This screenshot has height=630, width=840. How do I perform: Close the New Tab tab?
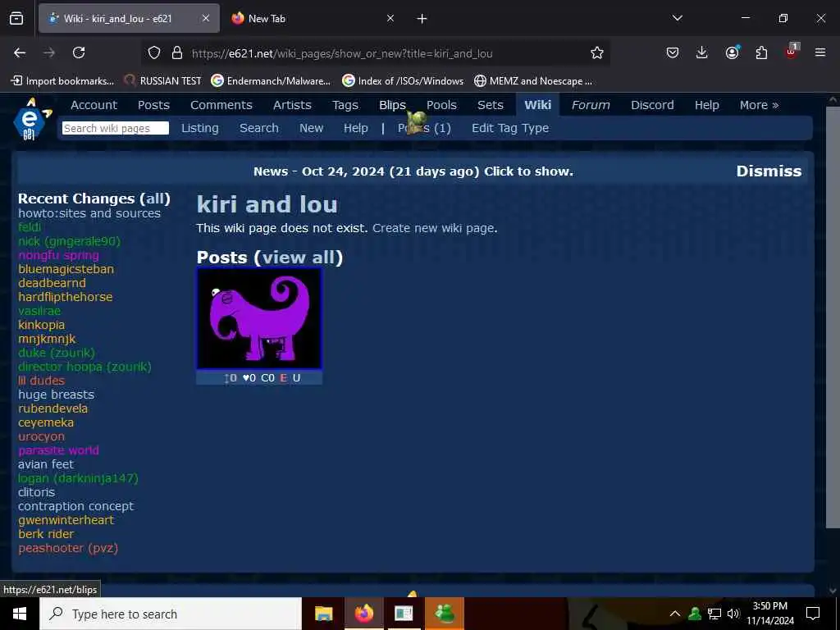click(390, 18)
